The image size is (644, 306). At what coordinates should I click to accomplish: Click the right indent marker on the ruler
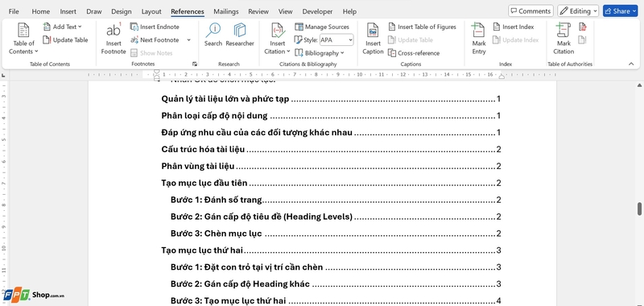pyautogui.click(x=502, y=76)
